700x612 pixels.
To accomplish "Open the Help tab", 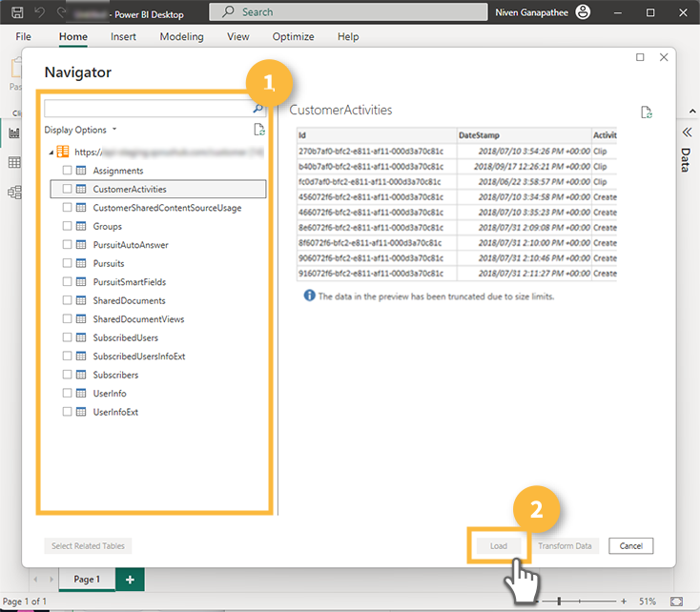I will point(348,36).
